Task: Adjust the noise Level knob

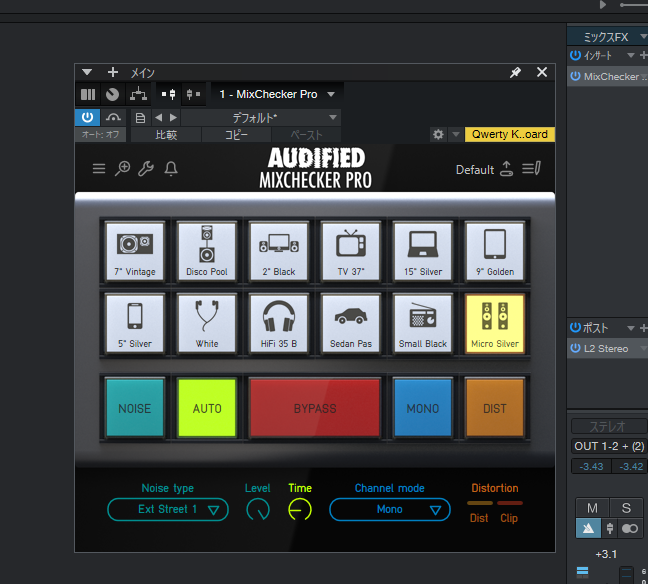Action: click(x=258, y=510)
